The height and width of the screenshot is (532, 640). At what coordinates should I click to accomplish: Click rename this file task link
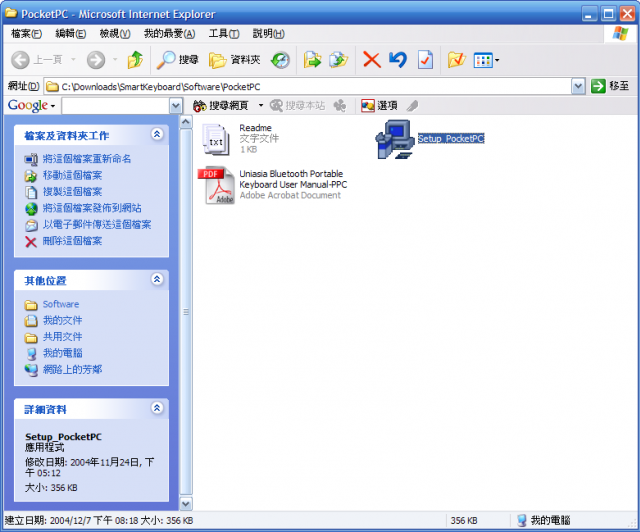tap(87, 159)
